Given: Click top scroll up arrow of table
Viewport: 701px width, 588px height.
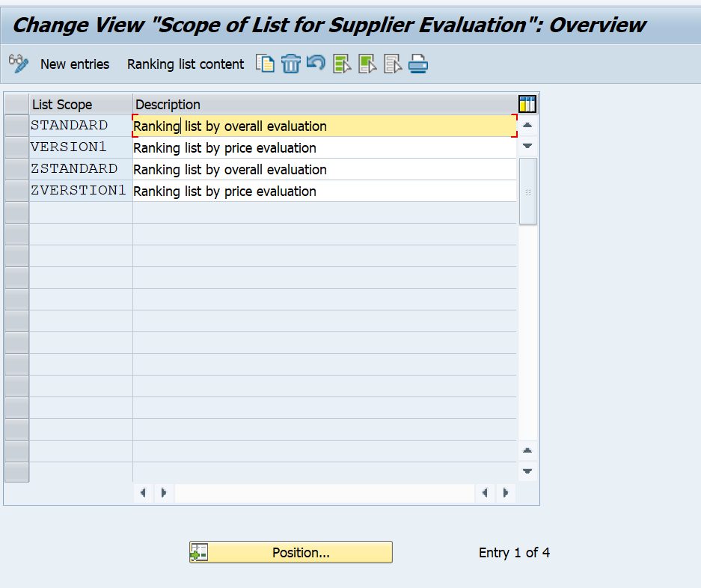Looking at the screenshot, I should pyautogui.click(x=527, y=125).
